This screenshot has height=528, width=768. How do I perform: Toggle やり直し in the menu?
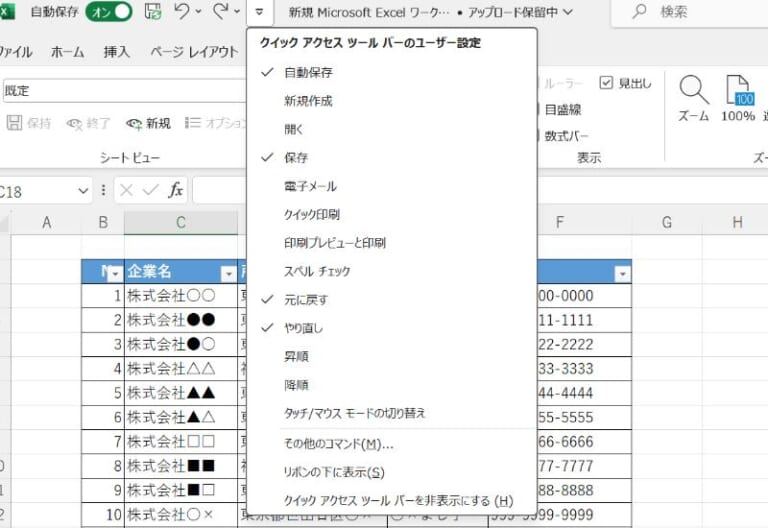392,328
